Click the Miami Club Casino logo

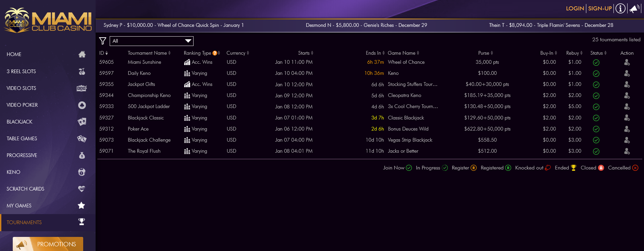tap(48, 20)
